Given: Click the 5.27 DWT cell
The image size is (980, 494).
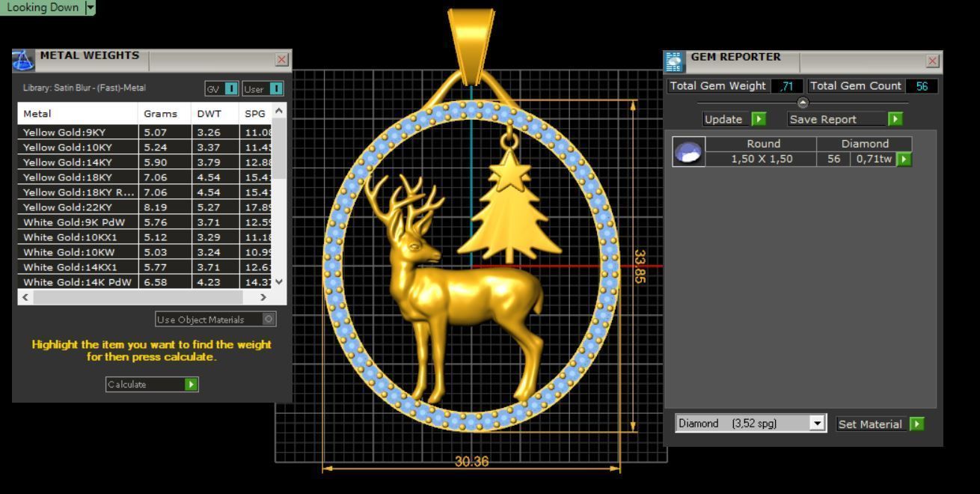Looking at the screenshot, I should pos(215,207).
